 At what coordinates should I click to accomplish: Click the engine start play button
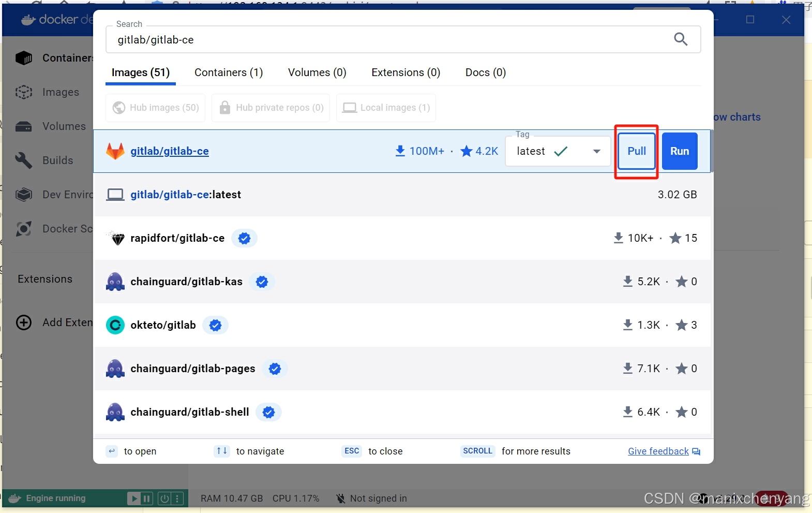(x=134, y=499)
